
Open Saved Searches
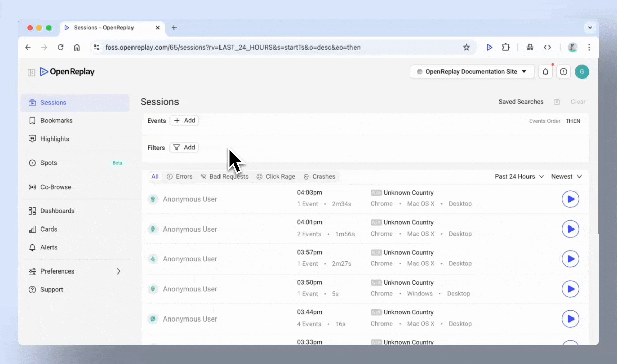pyautogui.click(x=521, y=102)
